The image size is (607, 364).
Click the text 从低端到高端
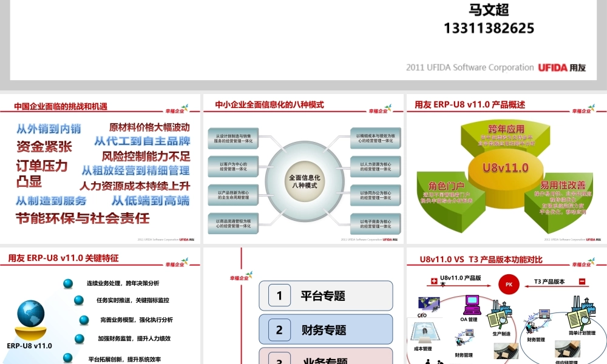click(151, 201)
